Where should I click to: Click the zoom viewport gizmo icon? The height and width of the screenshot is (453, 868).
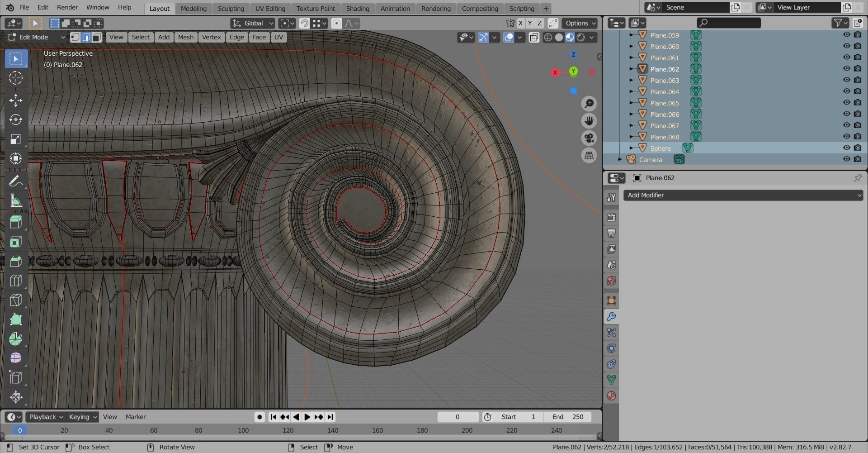589,104
